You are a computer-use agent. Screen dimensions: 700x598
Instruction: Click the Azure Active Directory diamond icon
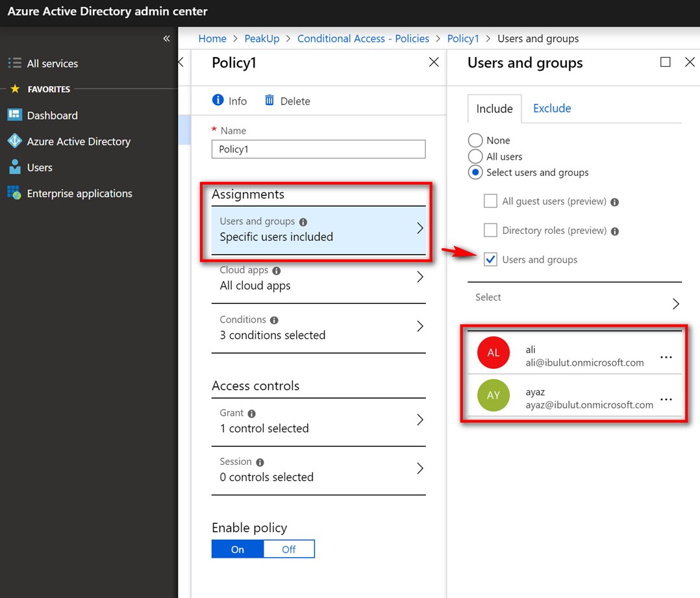click(15, 141)
